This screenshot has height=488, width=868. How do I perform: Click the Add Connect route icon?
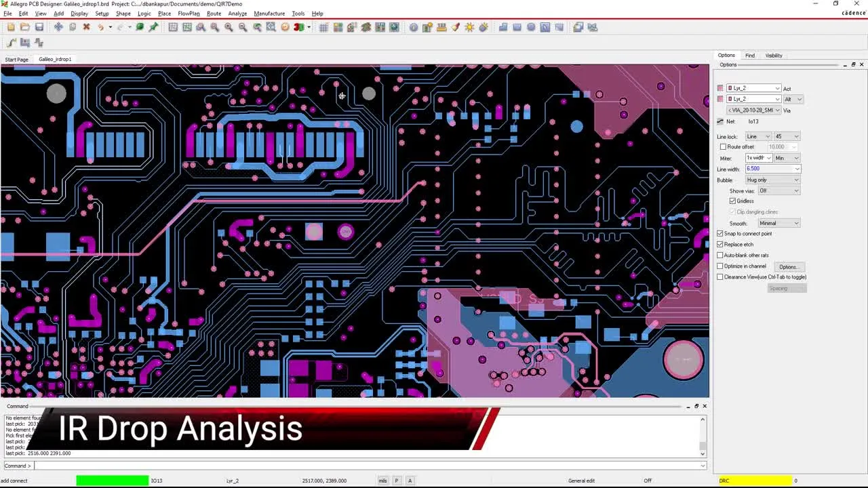12,42
